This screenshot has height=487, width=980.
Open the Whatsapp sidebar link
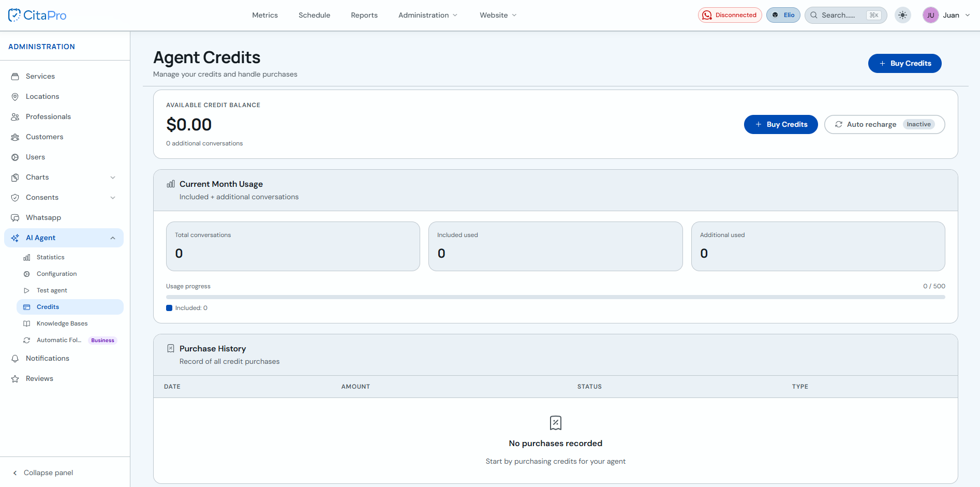tap(64, 217)
